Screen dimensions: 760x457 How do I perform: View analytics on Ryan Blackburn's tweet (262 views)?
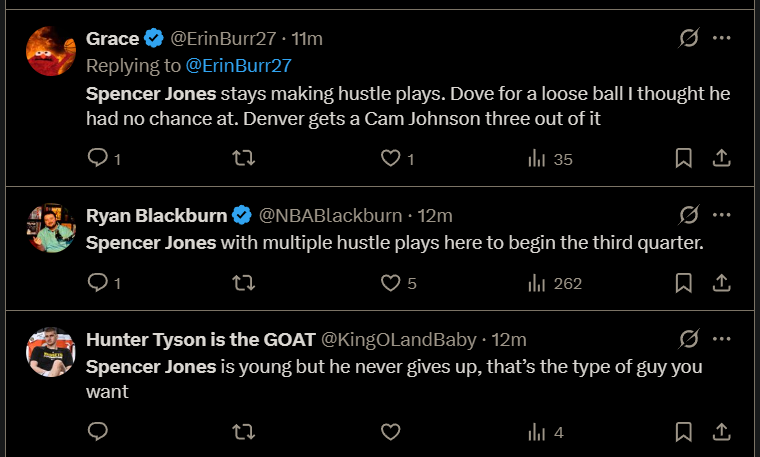[x=537, y=283]
